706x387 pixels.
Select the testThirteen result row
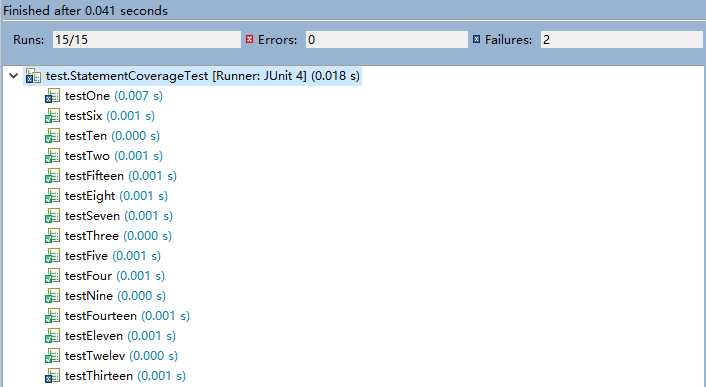(x=115, y=376)
